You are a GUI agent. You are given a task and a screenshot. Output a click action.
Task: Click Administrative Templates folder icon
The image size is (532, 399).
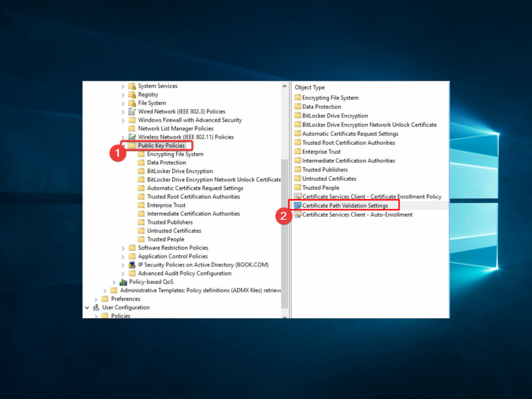click(114, 290)
